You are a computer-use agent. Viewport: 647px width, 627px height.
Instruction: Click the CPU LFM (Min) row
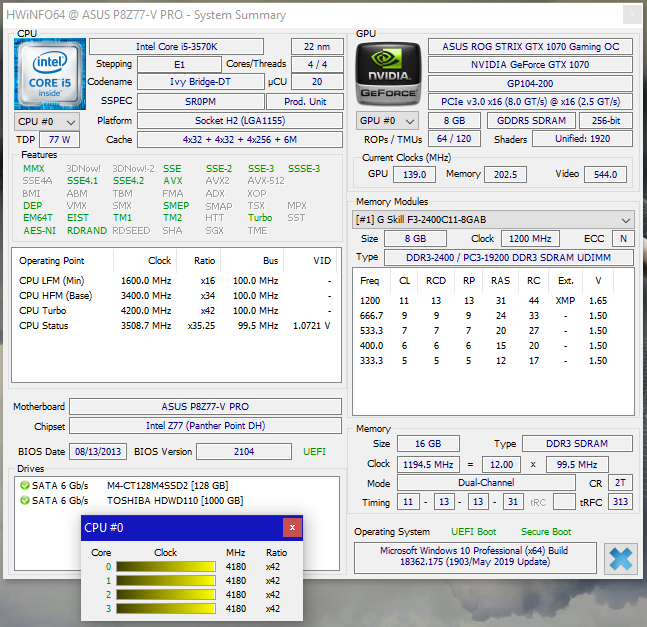175,281
